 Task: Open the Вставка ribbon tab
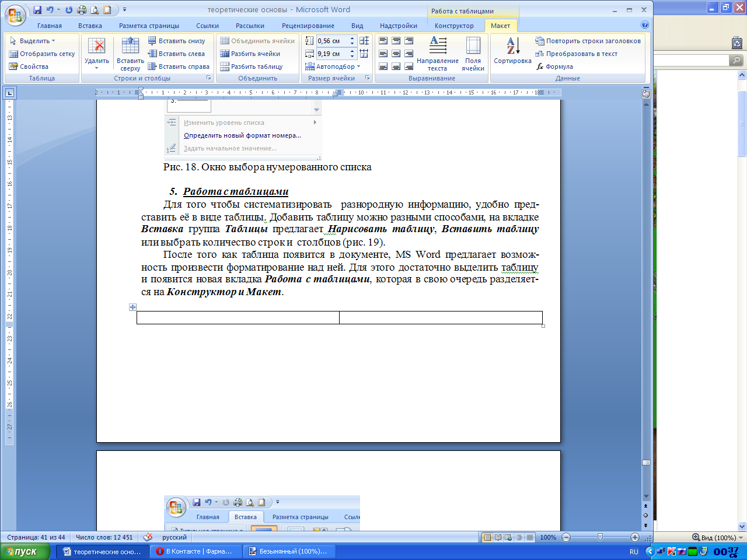pyautogui.click(x=90, y=26)
